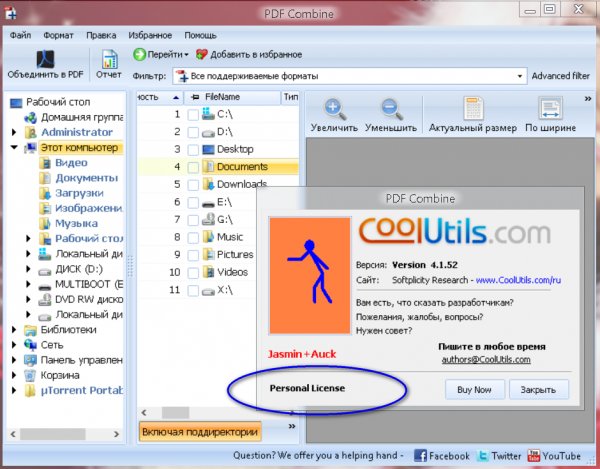
Task: Open the www.CoolUtils.com/ru link
Action: coord(518,280)
